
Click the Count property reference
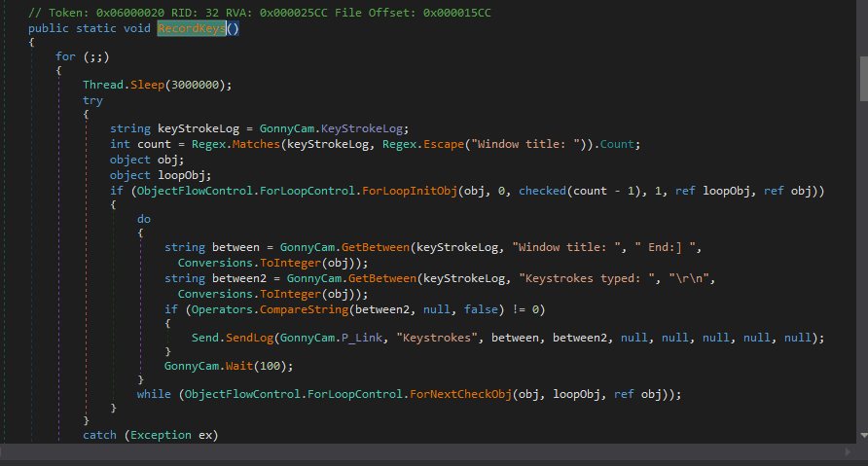(x=617, y=144)
